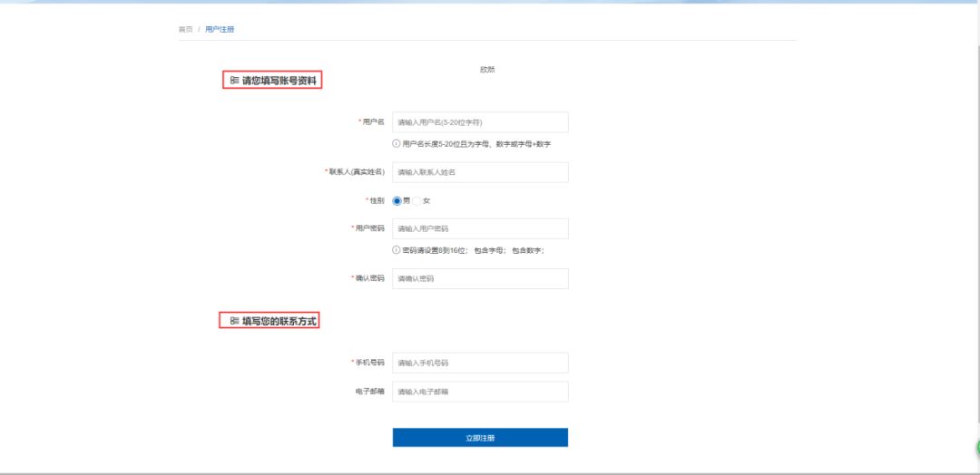Viewport: 980px width, 475px height.
Task: Click the list icon beside 请您填写账号资料
Action: point(234,81)
